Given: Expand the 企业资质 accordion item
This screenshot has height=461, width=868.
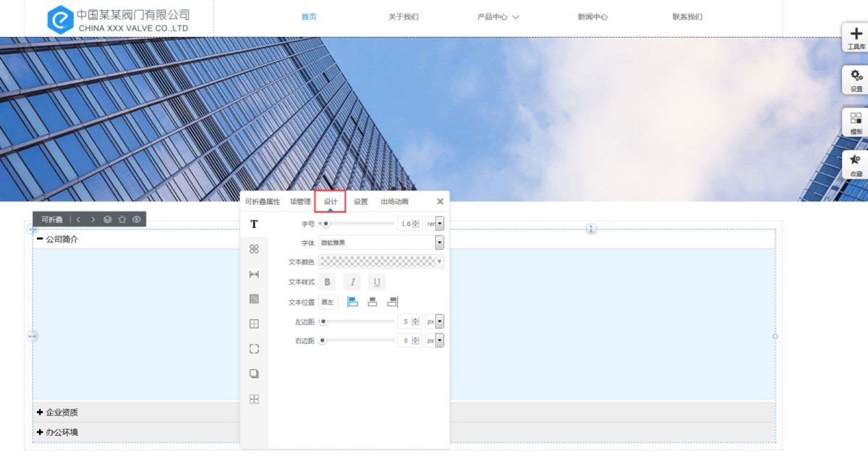Looking at the screenshot, I should coord(62,413).
